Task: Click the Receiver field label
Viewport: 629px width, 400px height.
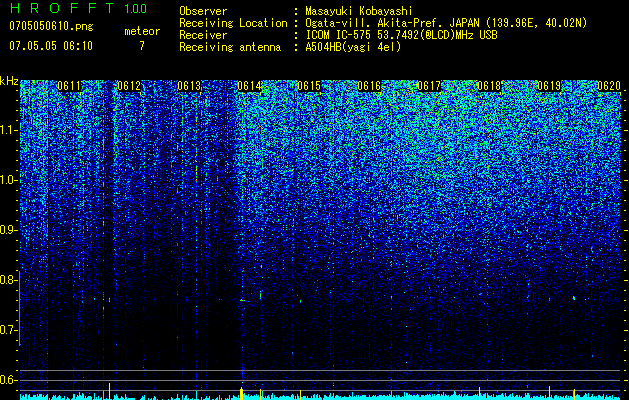Action: tap(203, 35)
